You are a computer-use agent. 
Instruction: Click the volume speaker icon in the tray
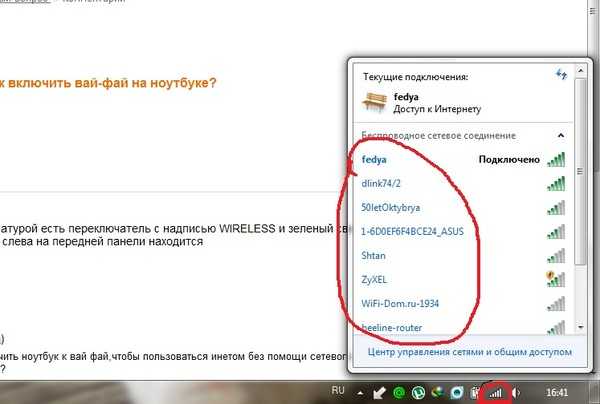[516, 393]
